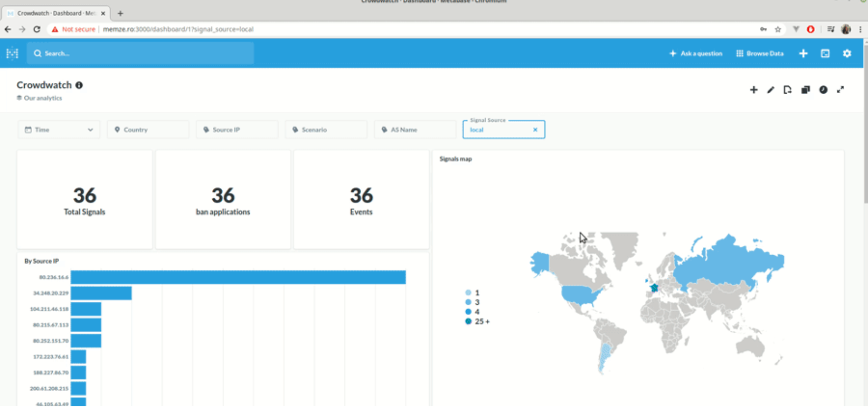Click the By Source IP chart title
Viewport: 868px width, 413px height.
[41, 261]
